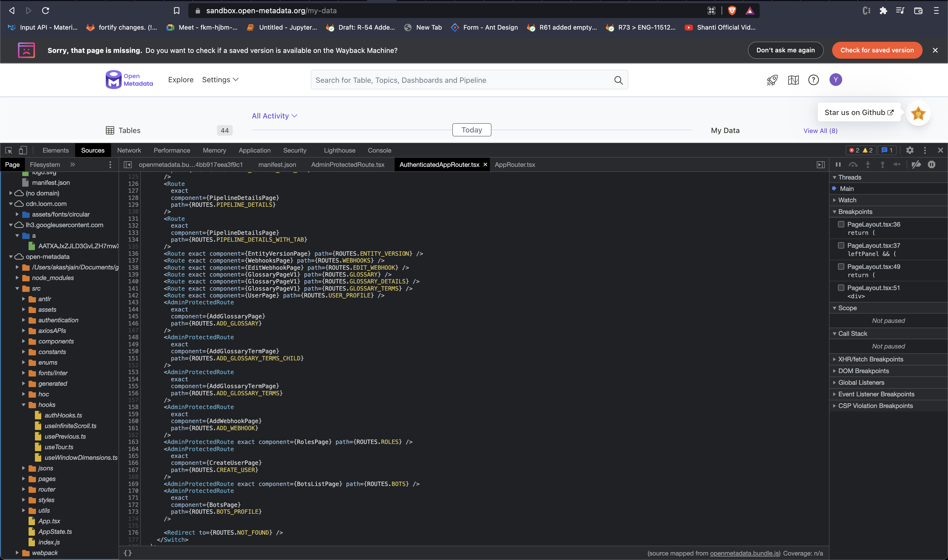Click the search magnifier icon

(618, 80)
